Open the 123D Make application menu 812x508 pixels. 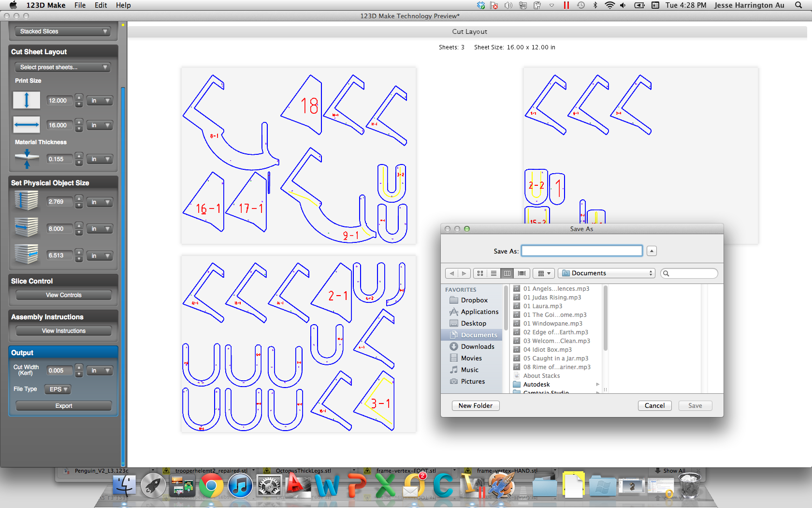tap(46, 5)
